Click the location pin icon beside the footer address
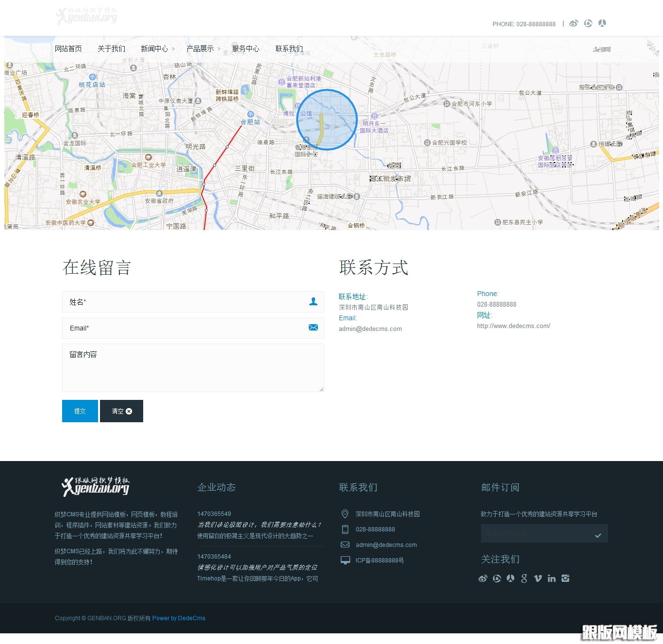Screen dimensions: 663x644 tap(345, 514)
